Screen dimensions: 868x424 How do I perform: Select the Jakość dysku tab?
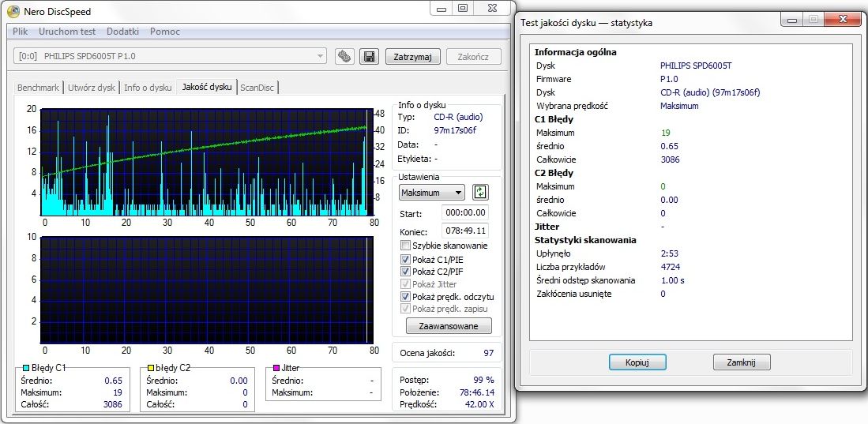pyautogui.click(x=207, y=87)
